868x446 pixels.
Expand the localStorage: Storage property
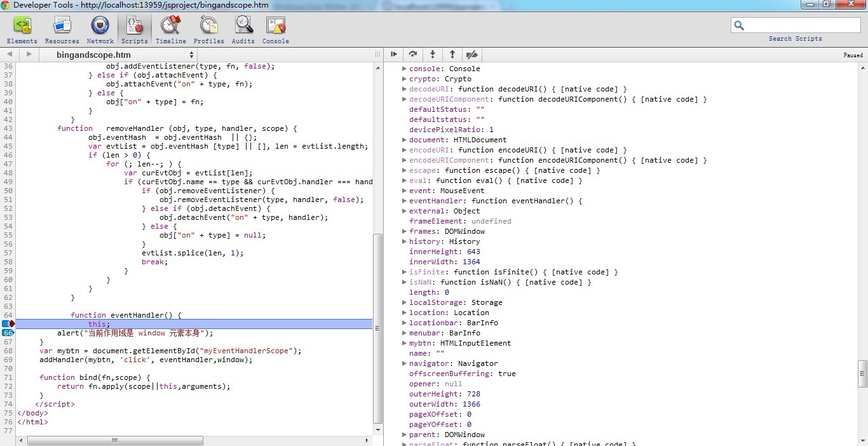(x=404, y=302)
